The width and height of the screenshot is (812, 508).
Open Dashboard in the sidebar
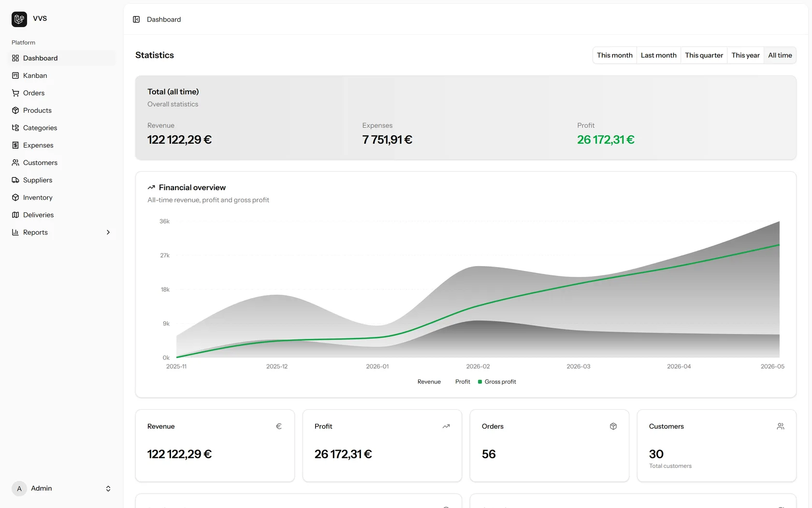[x=62, y=58]
